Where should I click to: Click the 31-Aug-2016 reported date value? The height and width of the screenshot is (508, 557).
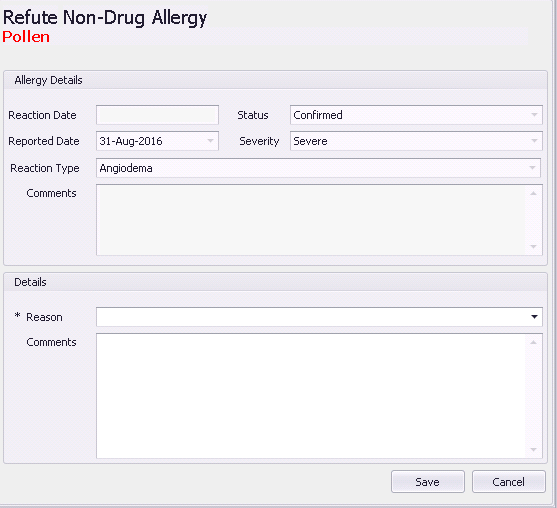131,141
